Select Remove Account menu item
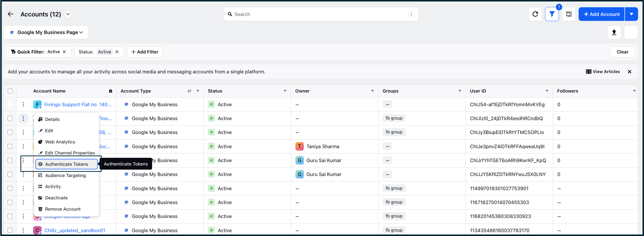 coord(67,209)
